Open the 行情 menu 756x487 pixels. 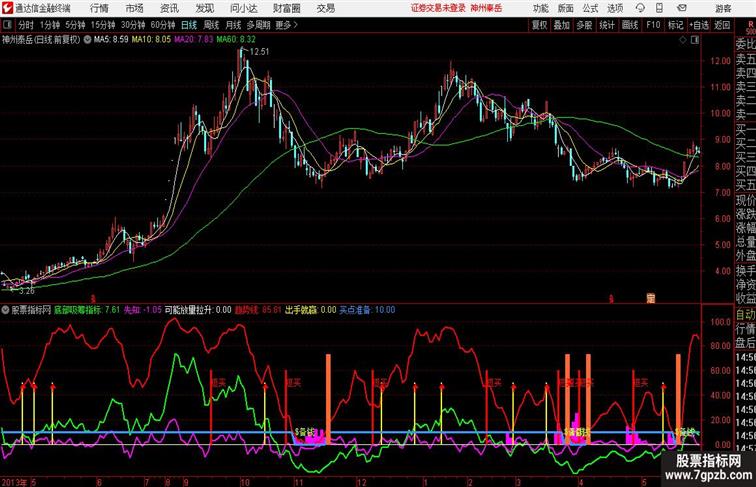click(99, 8)
